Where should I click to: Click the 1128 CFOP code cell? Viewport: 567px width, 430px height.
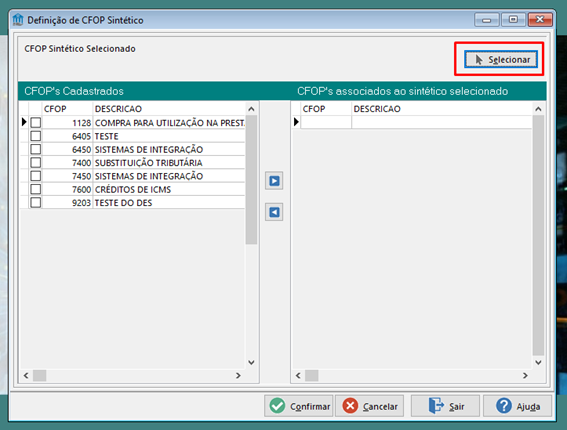[67, 123]
